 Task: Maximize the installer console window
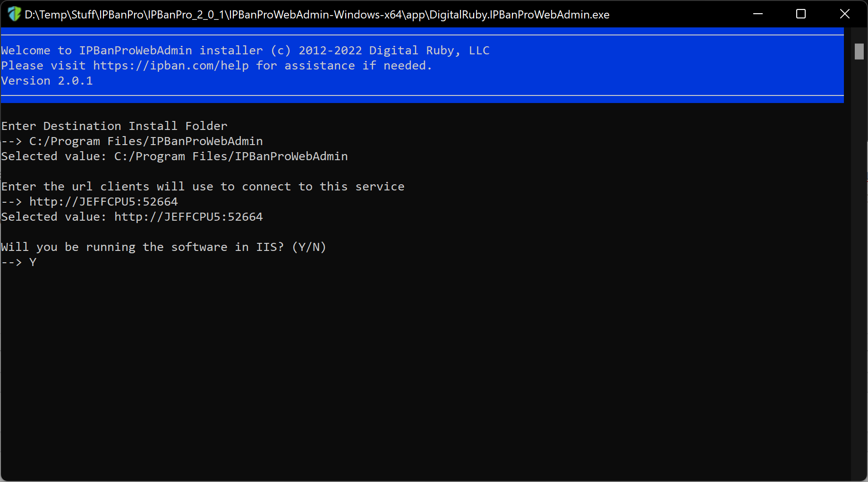click(801, 14)
